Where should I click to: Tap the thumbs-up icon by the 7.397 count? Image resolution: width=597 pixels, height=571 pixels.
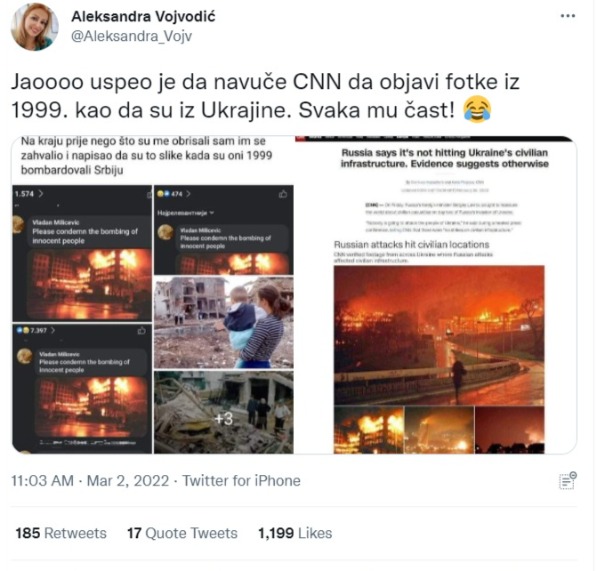[142, 330]
